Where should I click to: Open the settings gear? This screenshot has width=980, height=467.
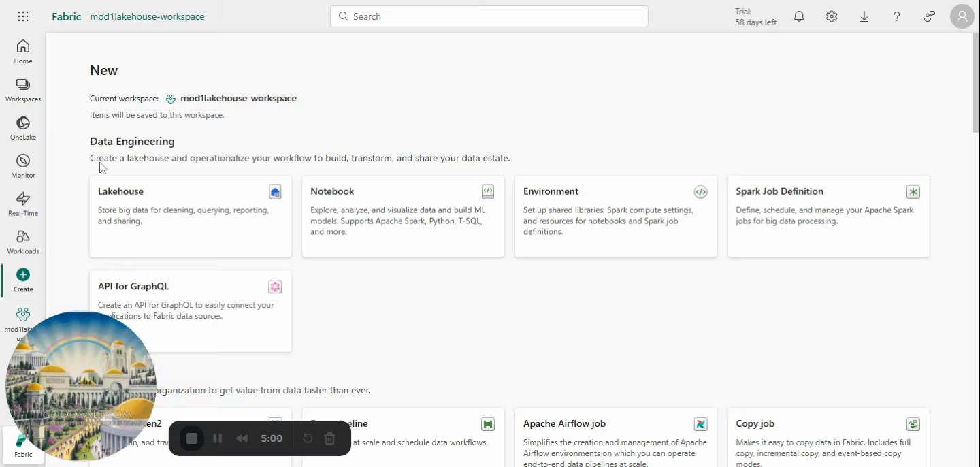[832, 16]
